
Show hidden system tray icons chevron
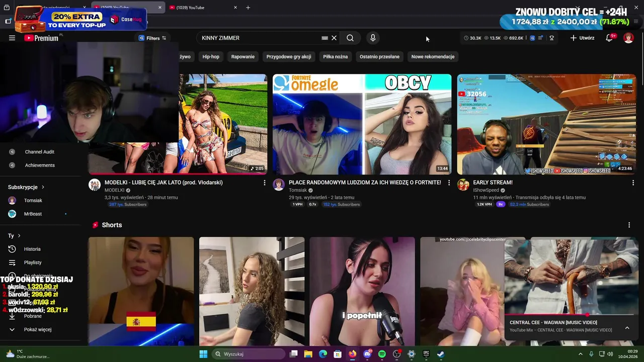[581, 354]
